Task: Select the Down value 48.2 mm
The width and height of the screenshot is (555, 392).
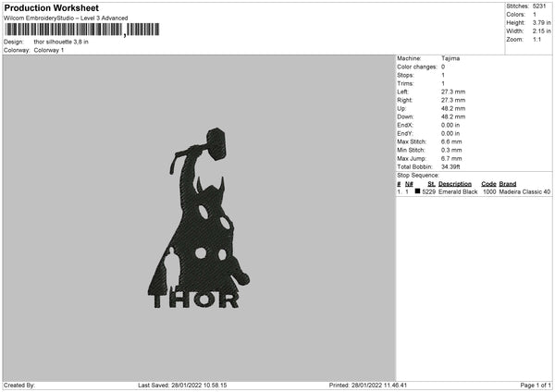Action: coord(453,116)
